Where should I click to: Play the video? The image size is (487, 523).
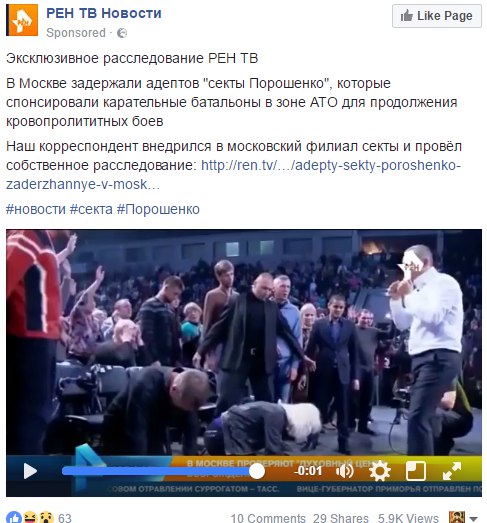click(30, 471)
